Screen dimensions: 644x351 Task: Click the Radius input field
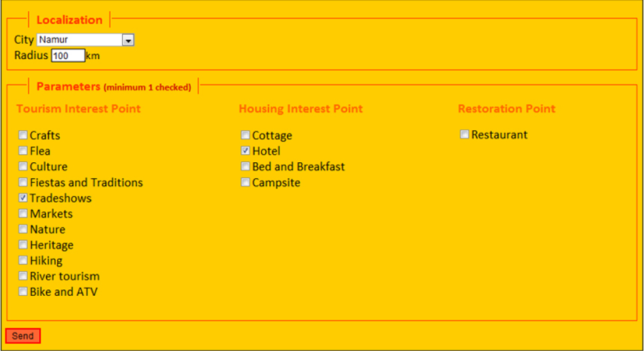(x=68, y=55)
